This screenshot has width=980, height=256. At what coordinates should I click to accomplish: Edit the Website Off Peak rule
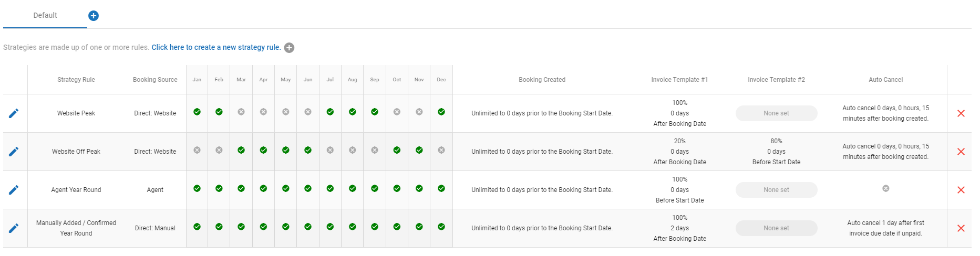14,152
